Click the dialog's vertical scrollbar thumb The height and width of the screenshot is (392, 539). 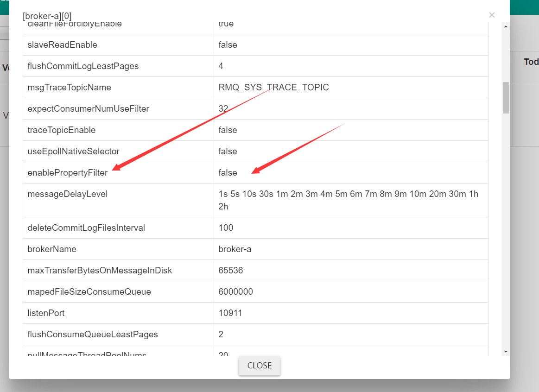click(x=506, y=97)
